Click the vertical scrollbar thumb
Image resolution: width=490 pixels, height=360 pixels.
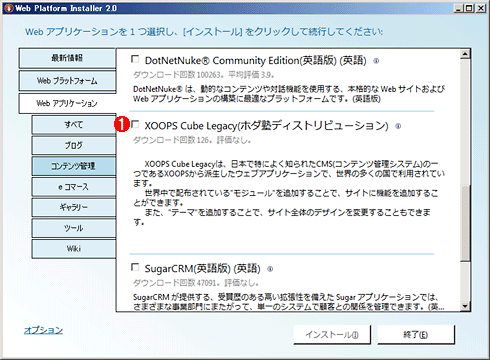pos(465,223)
